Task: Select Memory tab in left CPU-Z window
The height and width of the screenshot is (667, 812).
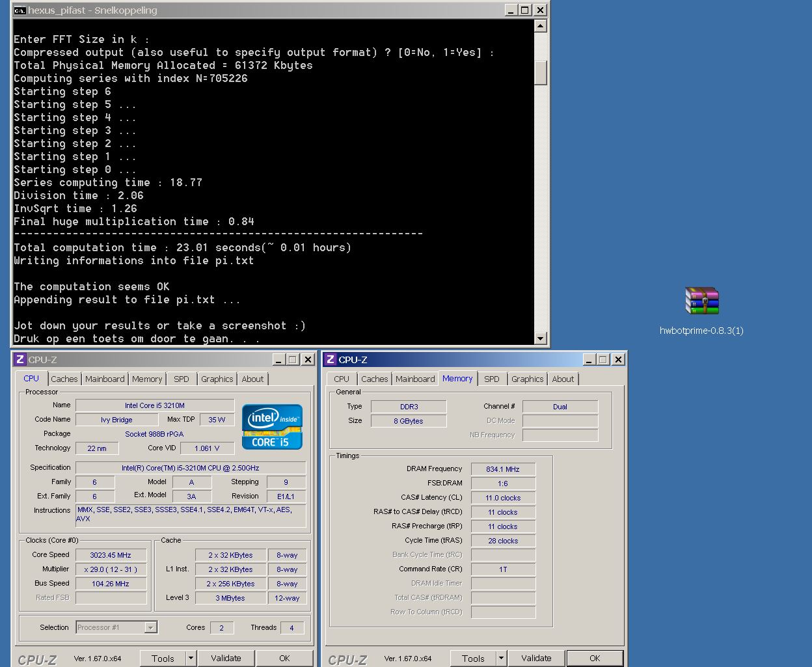Action: coord(147,379)
